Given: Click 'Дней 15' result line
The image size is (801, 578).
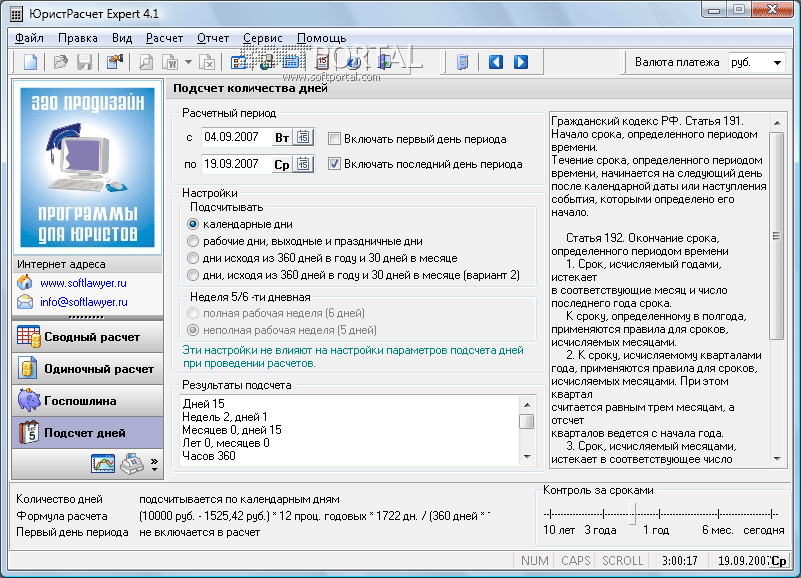Looking at the screenshot, I should [x=203, y=404].
